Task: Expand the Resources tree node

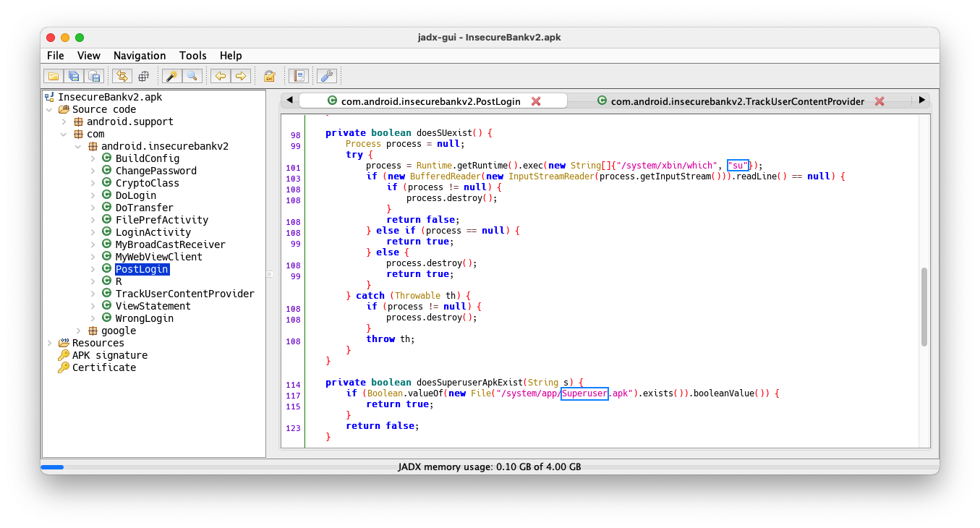Action: pos(49,343)
